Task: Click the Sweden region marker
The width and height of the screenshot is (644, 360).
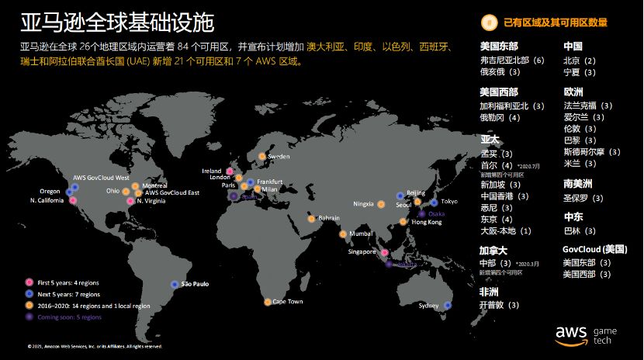Action: pos(262,156)
